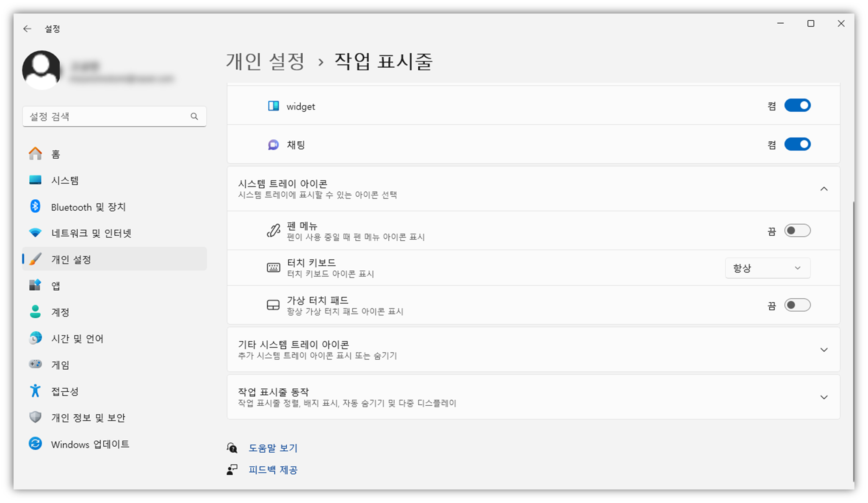
Task: Turn on 가상 터치 패드 switch
Action: pos(797,305)
